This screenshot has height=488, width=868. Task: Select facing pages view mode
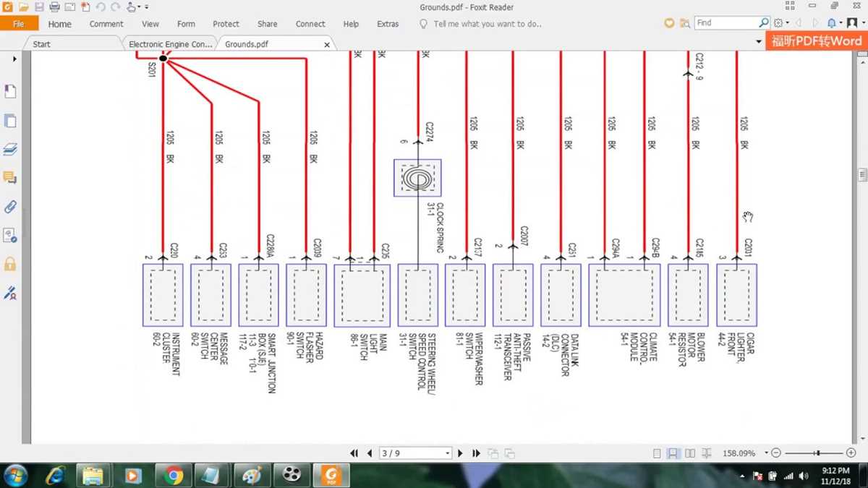click(x=690, y=453)
